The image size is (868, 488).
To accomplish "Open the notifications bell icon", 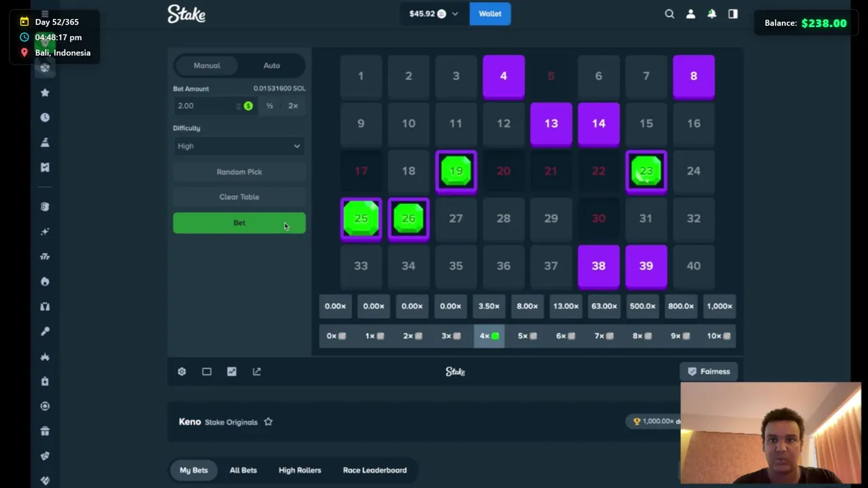I will tap(711, 14).
